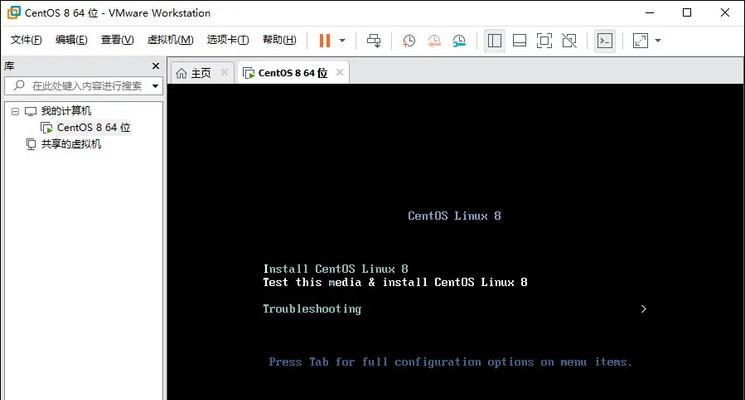Click the CentOS Linux 8 heading text

[454, 216]
